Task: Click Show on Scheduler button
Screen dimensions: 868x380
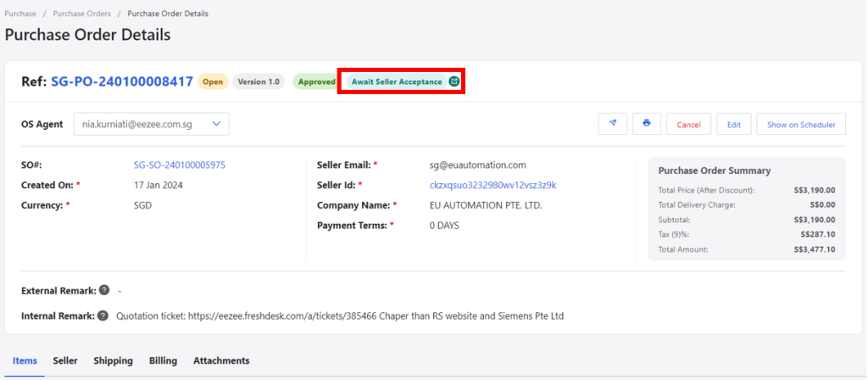Action: tap(801, 124)
